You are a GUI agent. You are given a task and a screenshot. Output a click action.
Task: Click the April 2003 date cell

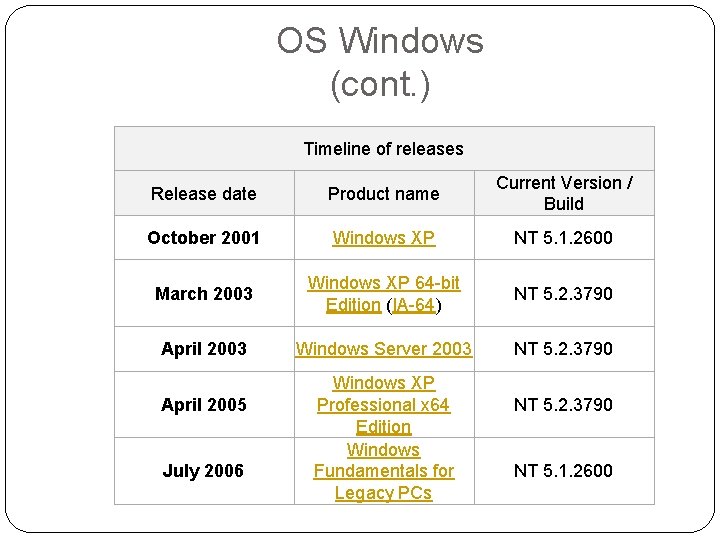[x=203, y=349]
